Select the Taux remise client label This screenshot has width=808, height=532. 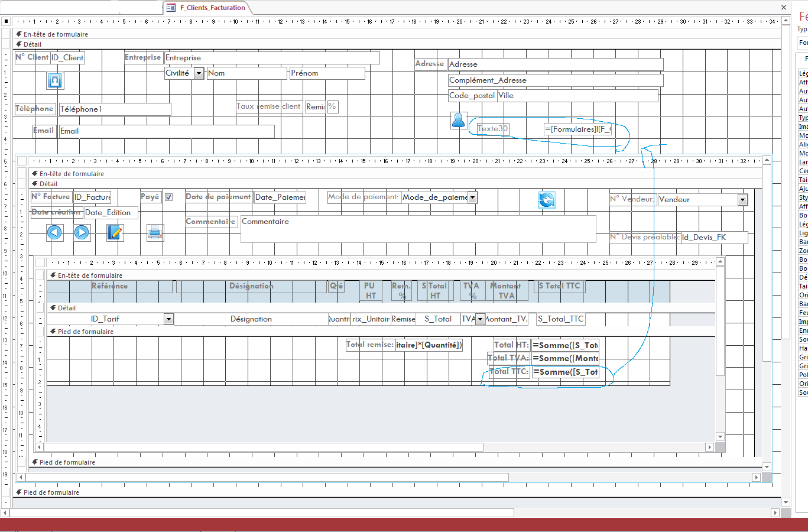coord(269,106)
